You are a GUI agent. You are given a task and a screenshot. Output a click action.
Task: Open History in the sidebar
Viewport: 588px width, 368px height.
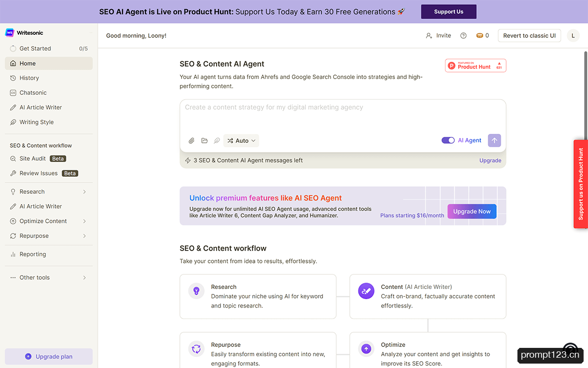(49, 78)
